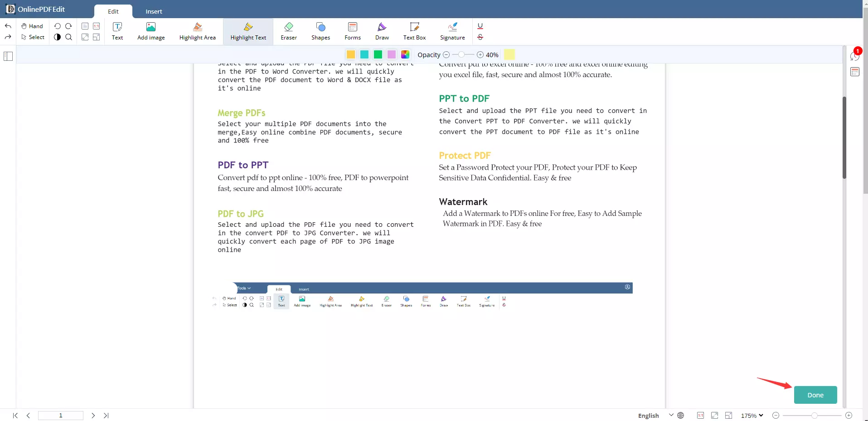Open the 175% zoom level dropdown
The image size is (868, 421).
pos(752,416)
